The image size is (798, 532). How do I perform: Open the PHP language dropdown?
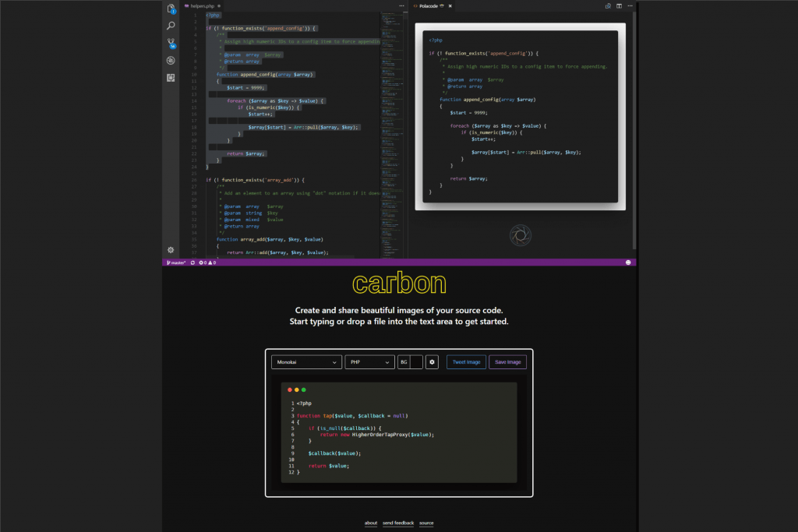point(369,362)
